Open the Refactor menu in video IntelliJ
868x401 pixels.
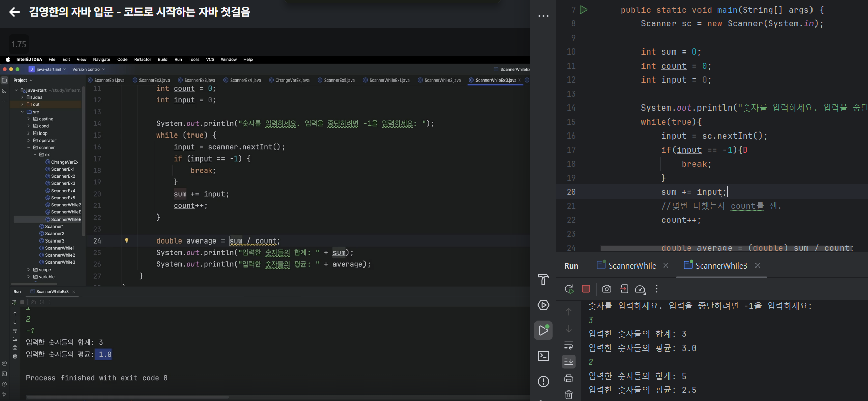[x=143, y=59]
